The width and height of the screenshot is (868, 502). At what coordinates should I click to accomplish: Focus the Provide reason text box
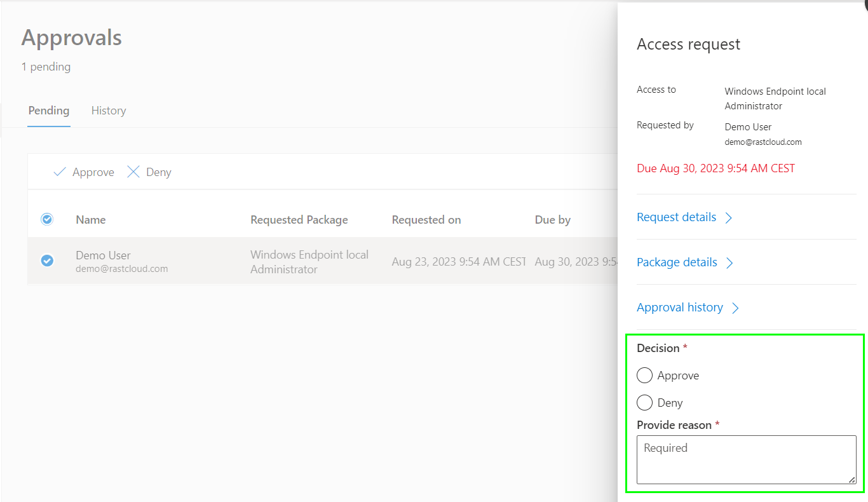(746, 459)
